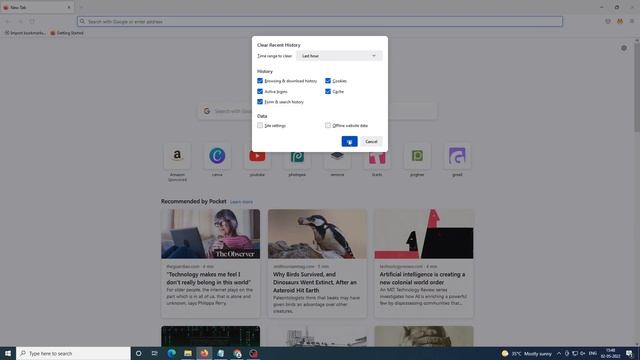Launch Microsoft Edge from the taskbar

pos(171,353)
